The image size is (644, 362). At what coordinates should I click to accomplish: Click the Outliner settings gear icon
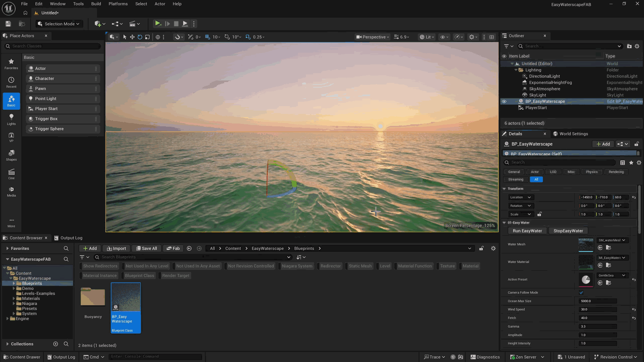click(637, 46)
